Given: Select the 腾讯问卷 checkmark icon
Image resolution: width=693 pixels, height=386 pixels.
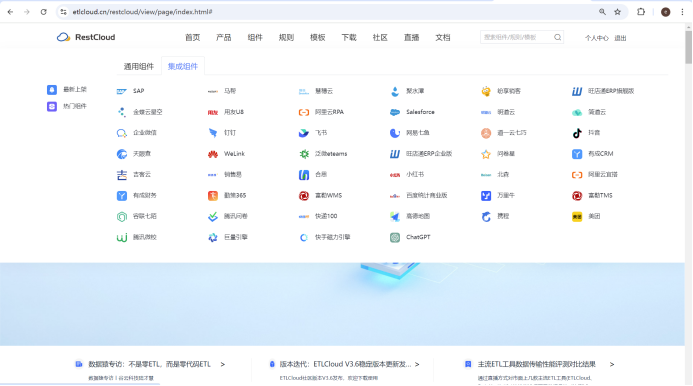Looking at the screenshot, I should tap(213, 217).
